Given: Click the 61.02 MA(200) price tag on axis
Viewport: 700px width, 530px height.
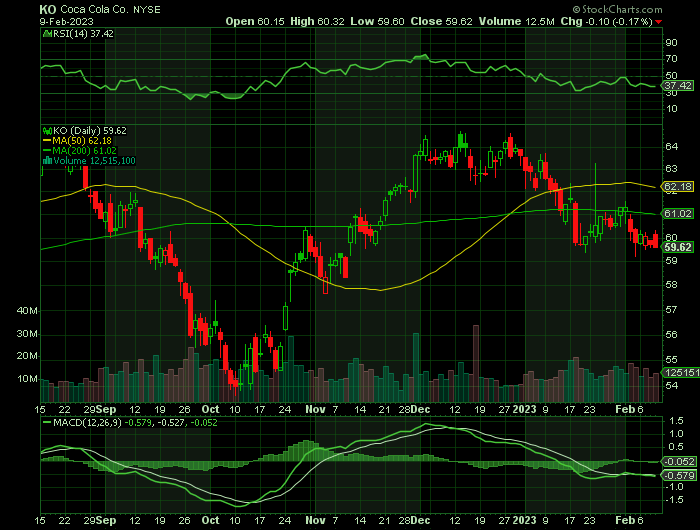Looking at the screenshot, I should (x=678, y=213).
